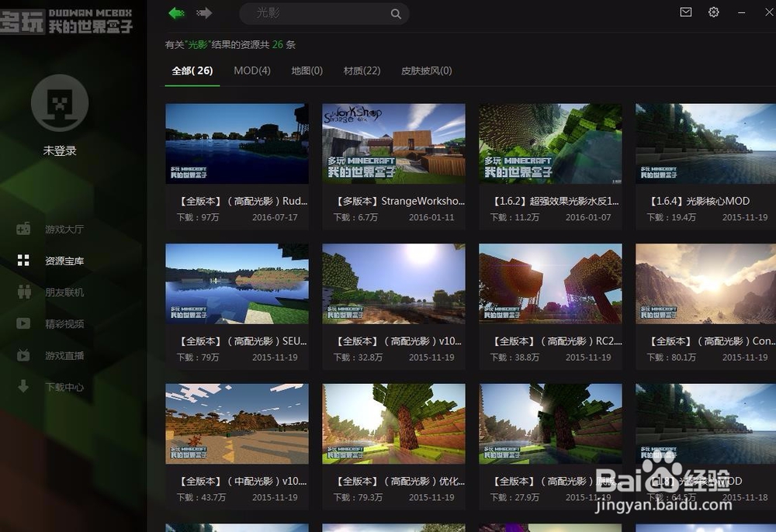
Task: Click the 资源宝库 grid icon
Action: point(23,260)
